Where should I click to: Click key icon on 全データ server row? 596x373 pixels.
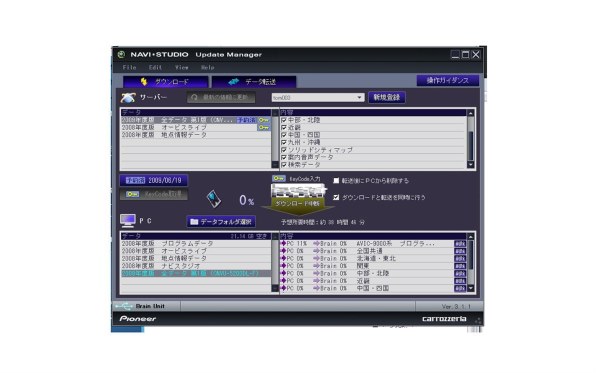[264, 120]
